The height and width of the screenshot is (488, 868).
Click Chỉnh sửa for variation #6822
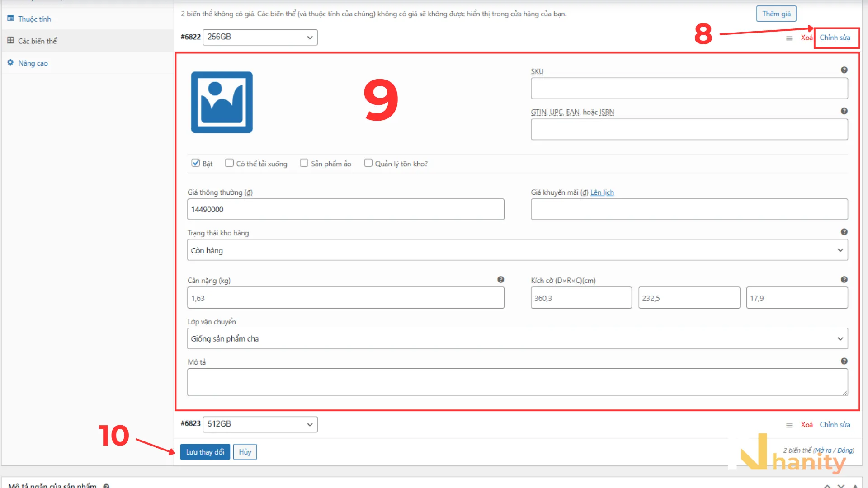click(835, 38)
